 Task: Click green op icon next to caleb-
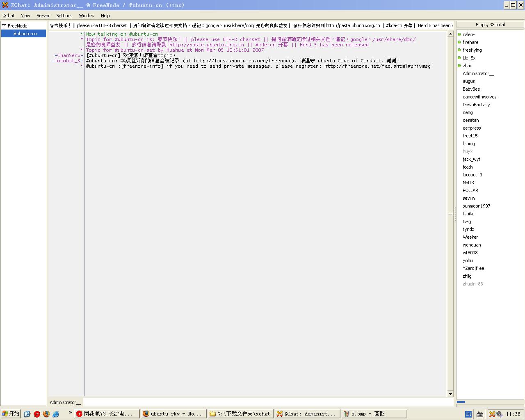[459, 34]
